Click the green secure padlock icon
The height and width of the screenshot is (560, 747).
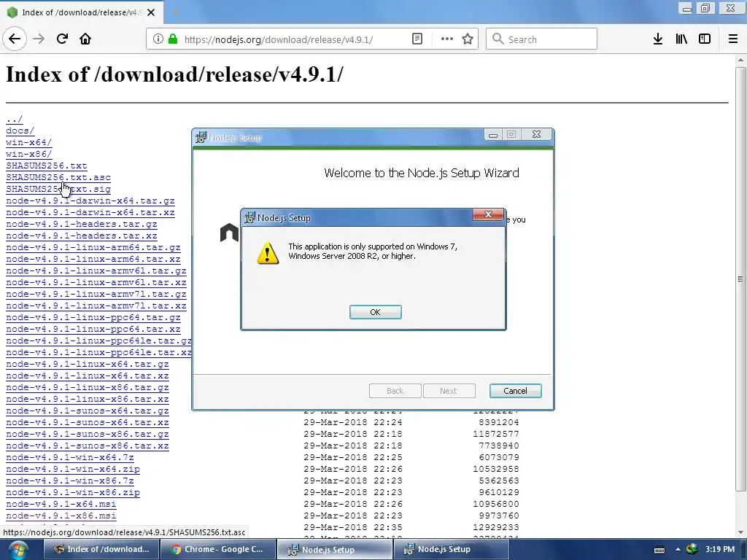[173, 39]
